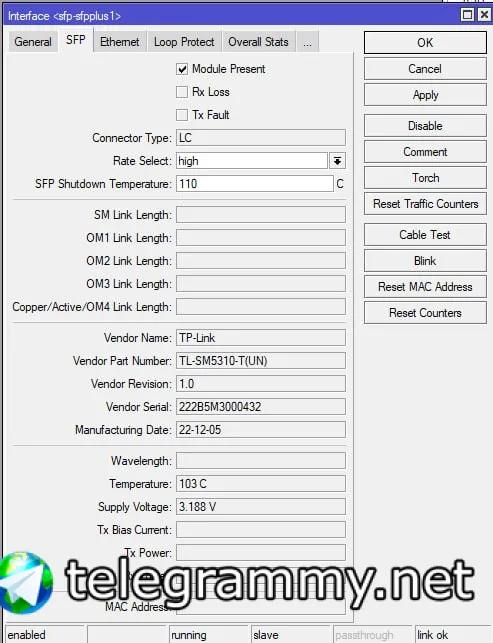The height and width of the screenshot is (643, 493).
Task: Select the SFP tab
Action: (76, 40)
